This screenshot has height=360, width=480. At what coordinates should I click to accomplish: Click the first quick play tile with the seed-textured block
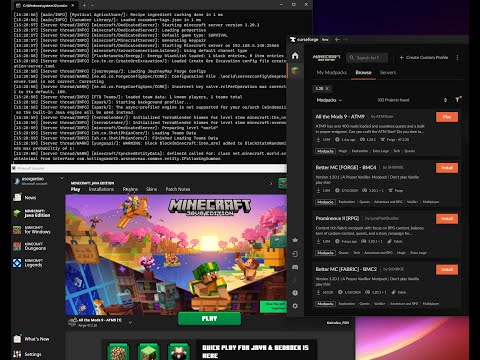click(x=118, y=352)
